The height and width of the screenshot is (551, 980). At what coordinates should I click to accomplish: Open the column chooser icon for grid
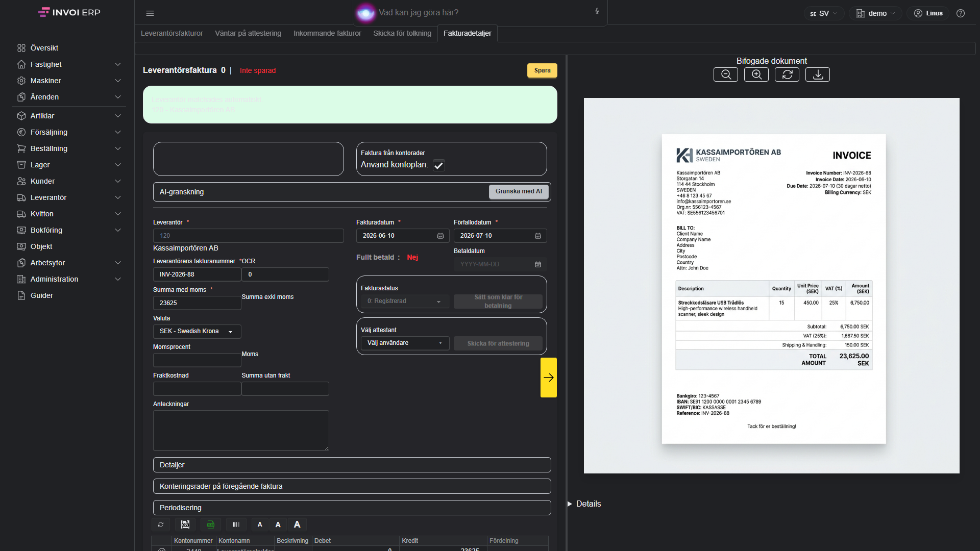(236, 524)
